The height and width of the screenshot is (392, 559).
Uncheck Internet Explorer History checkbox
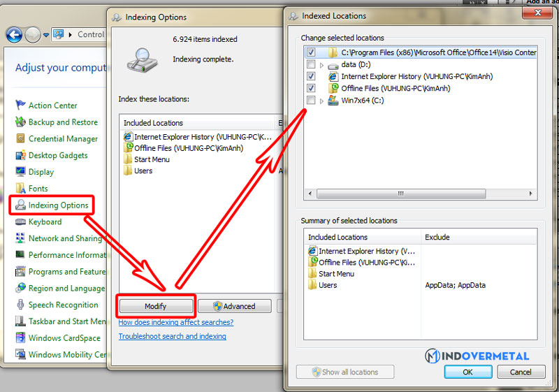(311, 76)
